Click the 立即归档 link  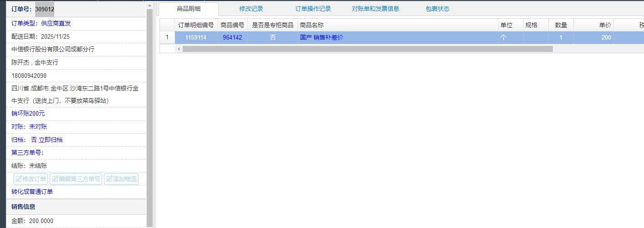[x=51, y=140]
